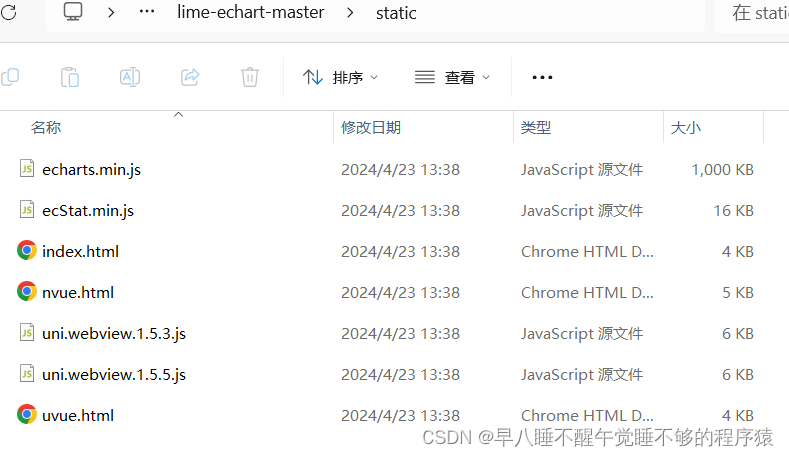Click the Chrome icon beside index.html

27,251
